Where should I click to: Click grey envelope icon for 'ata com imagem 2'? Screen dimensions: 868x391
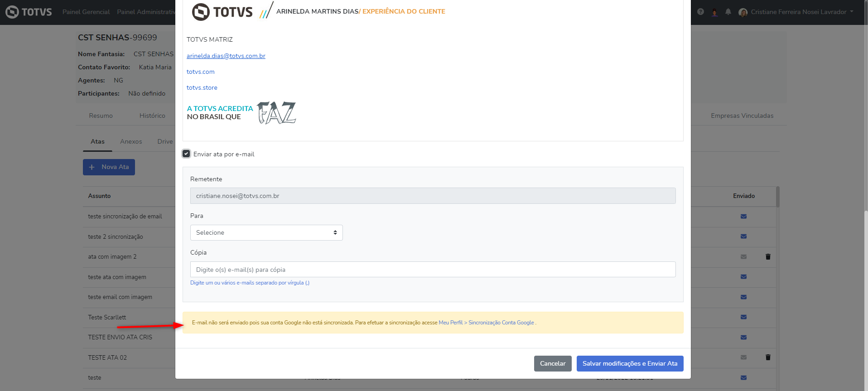pos(743,257)
